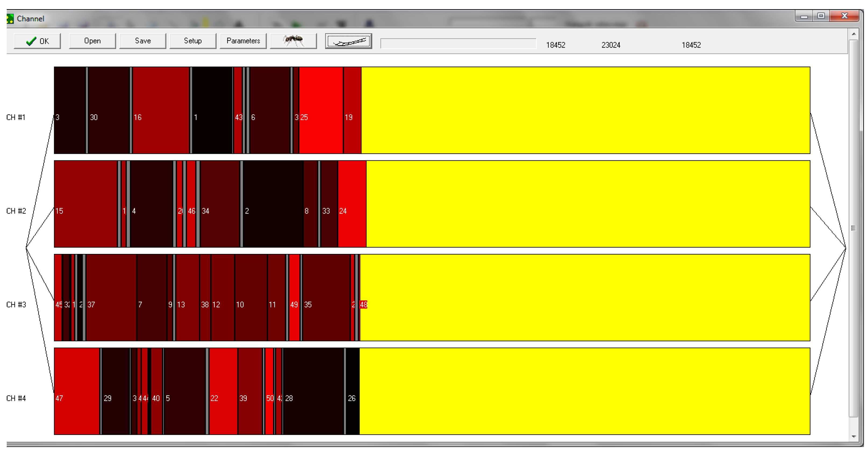
Task: Click the vertical scrollbar down arrow
Action: tap(853, 437)
